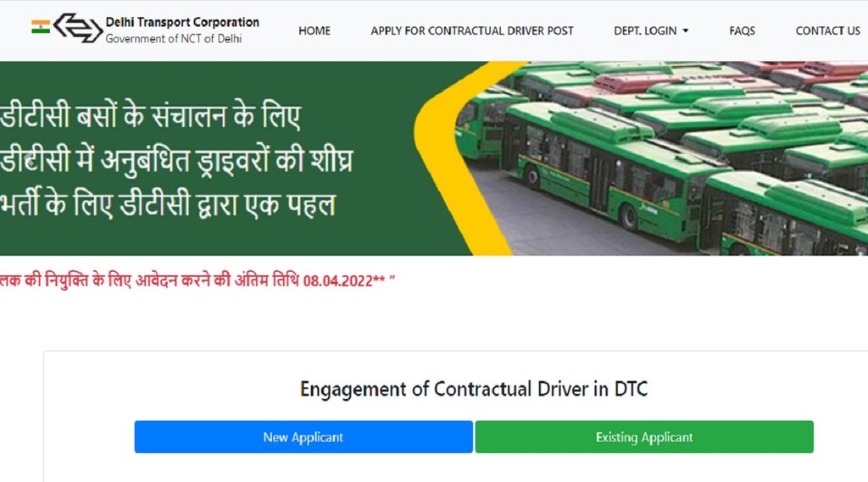Open the FAQS page
This screenshot has width=868, height=482.
tap(742, 31)
